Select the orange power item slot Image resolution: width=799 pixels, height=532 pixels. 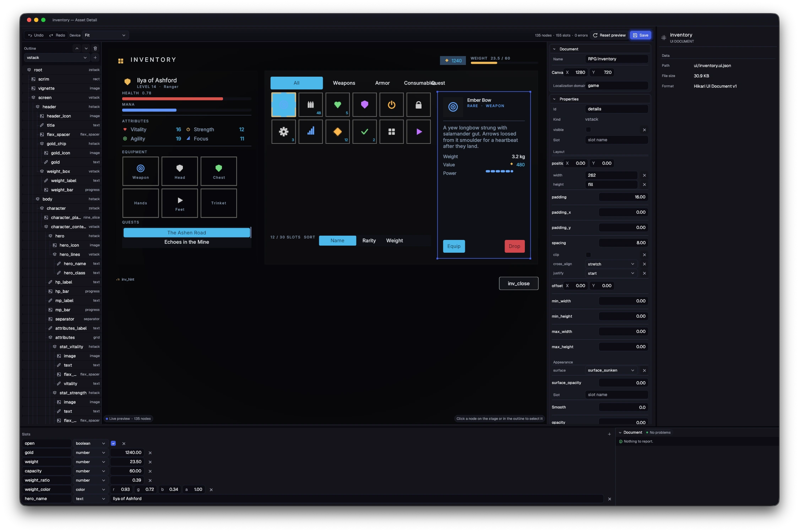point(392,105)
